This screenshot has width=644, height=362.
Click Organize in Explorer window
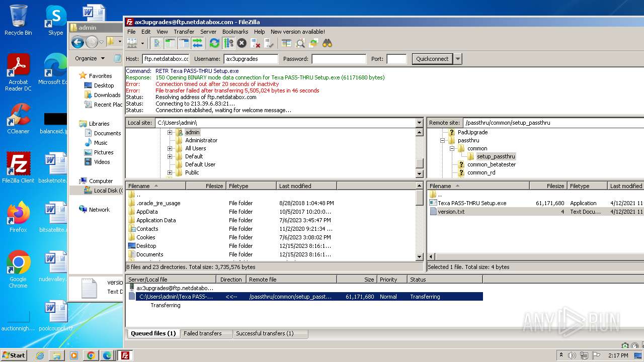pos(90,58)
